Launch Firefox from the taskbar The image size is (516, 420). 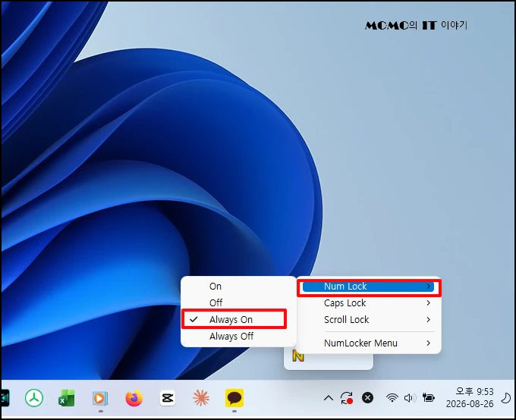click(134, 398)
